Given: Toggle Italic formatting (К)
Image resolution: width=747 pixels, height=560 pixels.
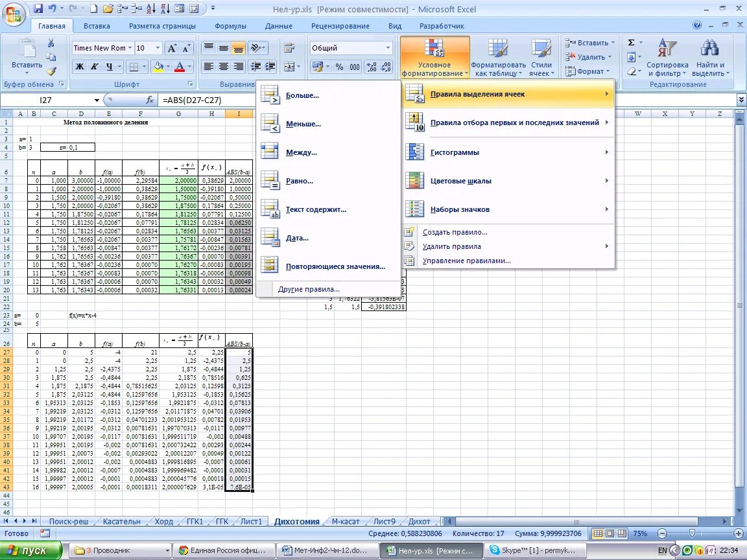Looking at the screenshot, I should pyautogui.click(x=94, y=67).
